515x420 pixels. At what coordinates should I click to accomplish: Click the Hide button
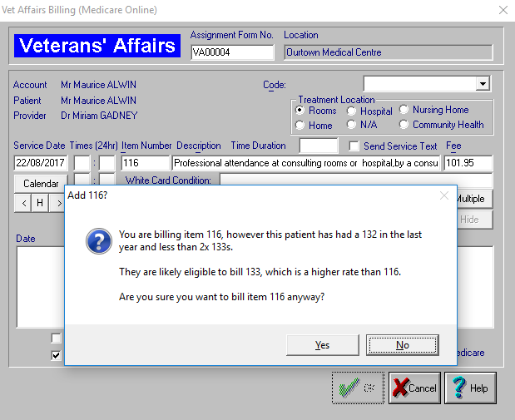474,220
